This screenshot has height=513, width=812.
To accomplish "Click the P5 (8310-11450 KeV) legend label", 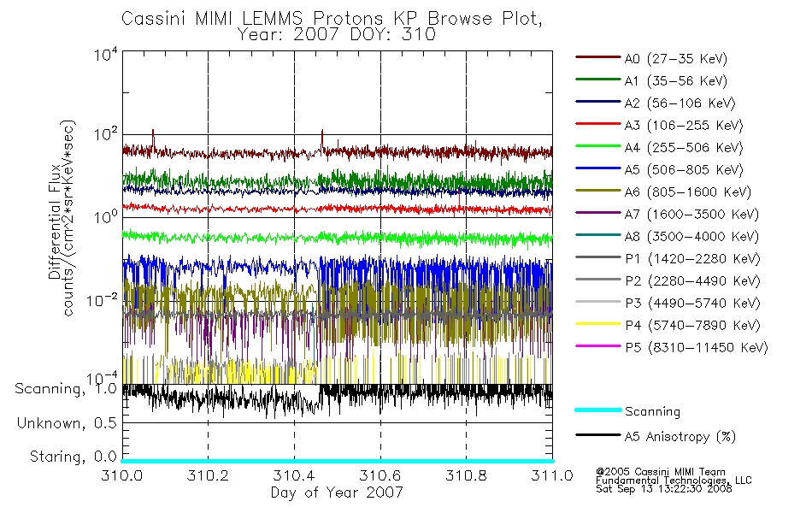I will point(697,348).
